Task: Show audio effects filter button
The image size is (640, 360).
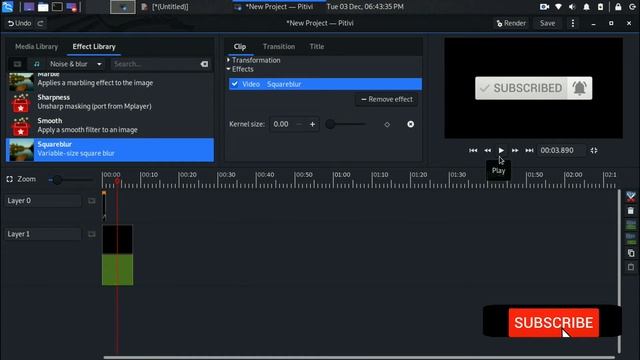Action: [x=37, y=64]
